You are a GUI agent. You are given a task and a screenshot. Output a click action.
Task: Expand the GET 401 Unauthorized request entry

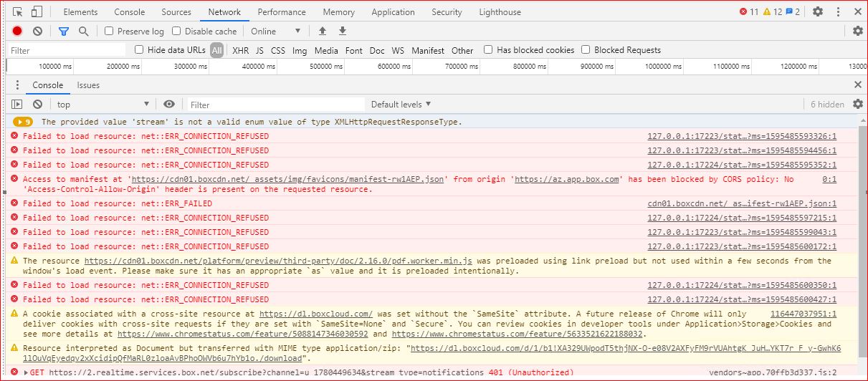(27, 372)
